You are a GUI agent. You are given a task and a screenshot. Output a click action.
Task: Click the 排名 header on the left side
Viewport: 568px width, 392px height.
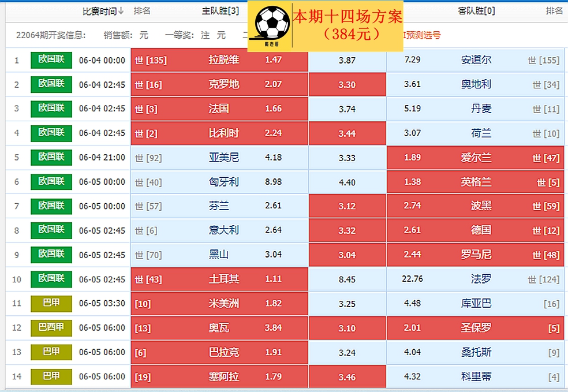point(141,10)
